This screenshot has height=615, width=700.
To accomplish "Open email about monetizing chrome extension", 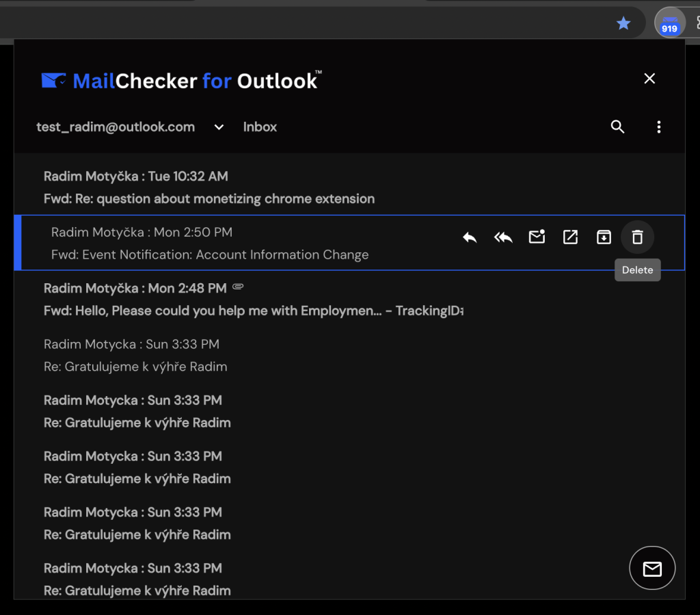I will pos(349,187).
